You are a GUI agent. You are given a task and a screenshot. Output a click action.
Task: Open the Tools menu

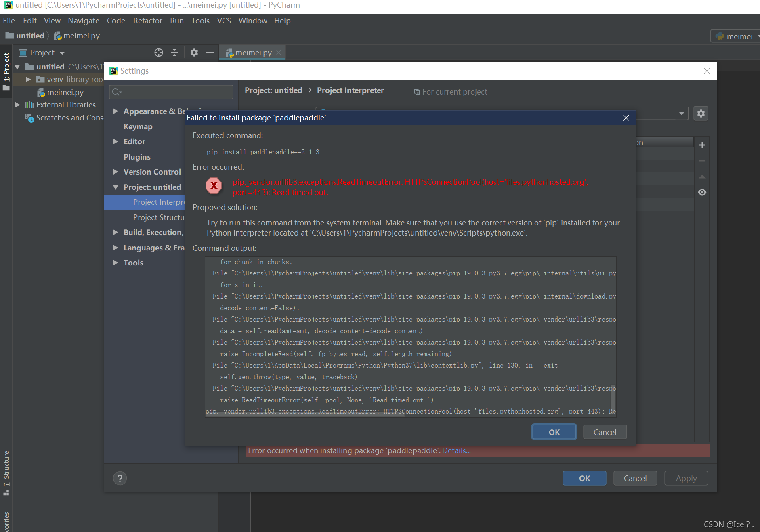(200, 21)
